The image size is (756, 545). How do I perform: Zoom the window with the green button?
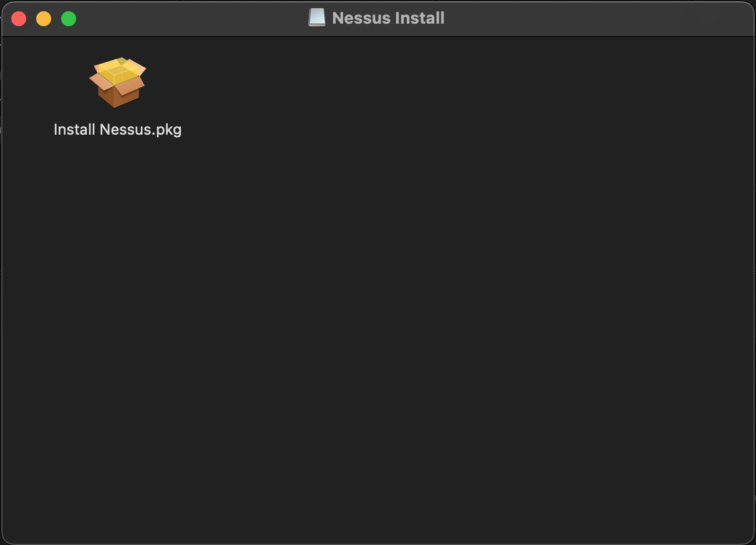pos(69,19)
